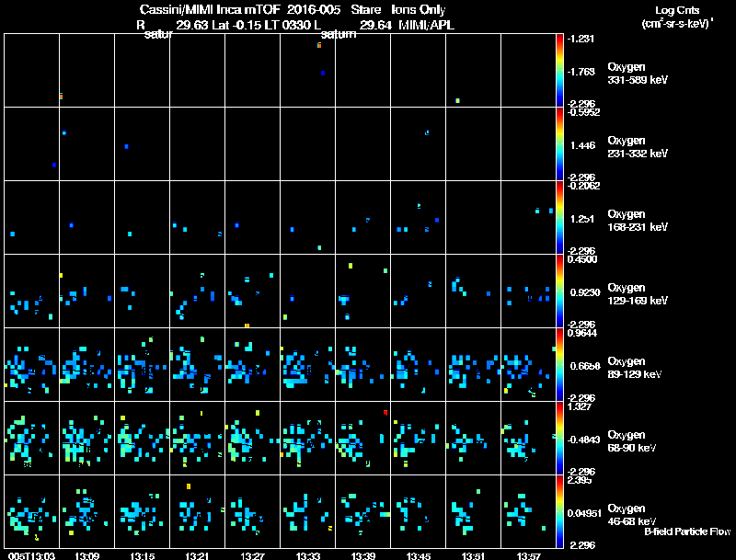This screenshot has width=736, height=560.
Task: Click the top color scale bar beside -1.231
Action: (x=559, y=70)
